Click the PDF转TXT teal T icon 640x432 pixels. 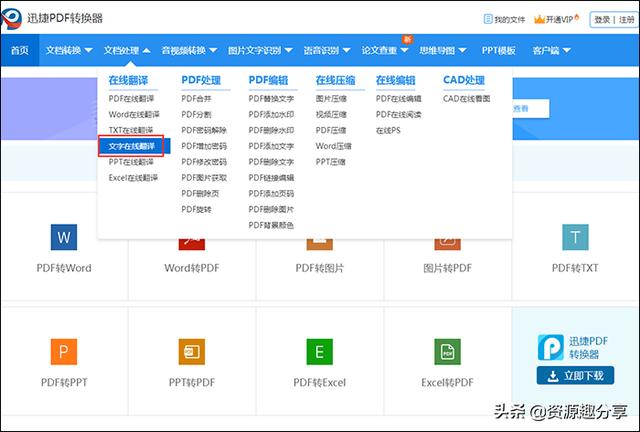(575, 237)
